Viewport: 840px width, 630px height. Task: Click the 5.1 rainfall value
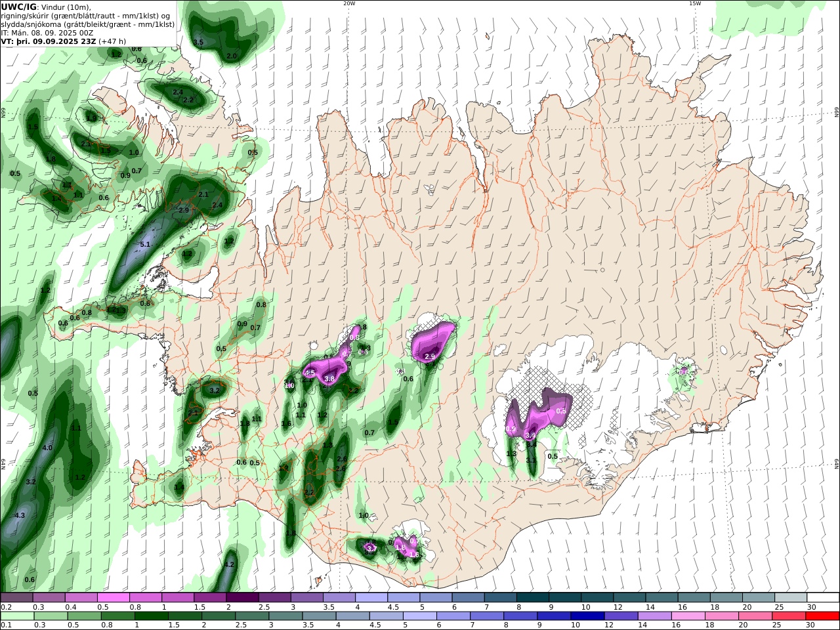tap(145, 244)
